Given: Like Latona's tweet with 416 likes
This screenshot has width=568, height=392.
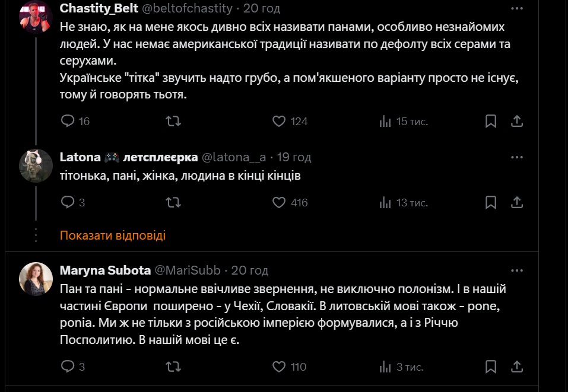Looking at the screenshot, I should click(x=280, y=202).
